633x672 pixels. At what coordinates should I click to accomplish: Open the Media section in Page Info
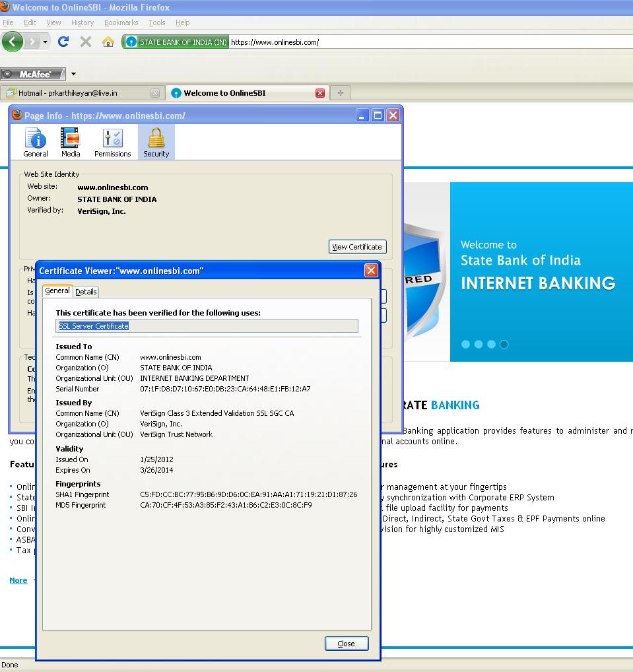point(70,143)
